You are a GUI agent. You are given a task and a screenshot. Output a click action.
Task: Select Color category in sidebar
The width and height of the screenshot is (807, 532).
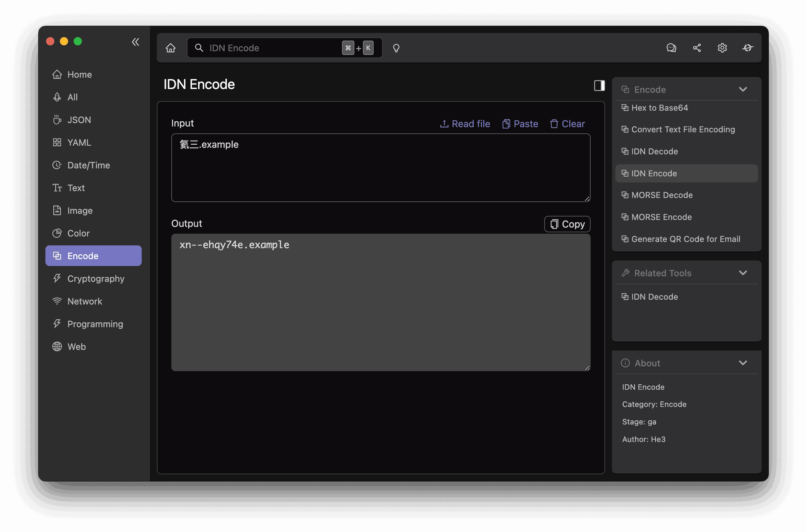click(x=94, y=233)
